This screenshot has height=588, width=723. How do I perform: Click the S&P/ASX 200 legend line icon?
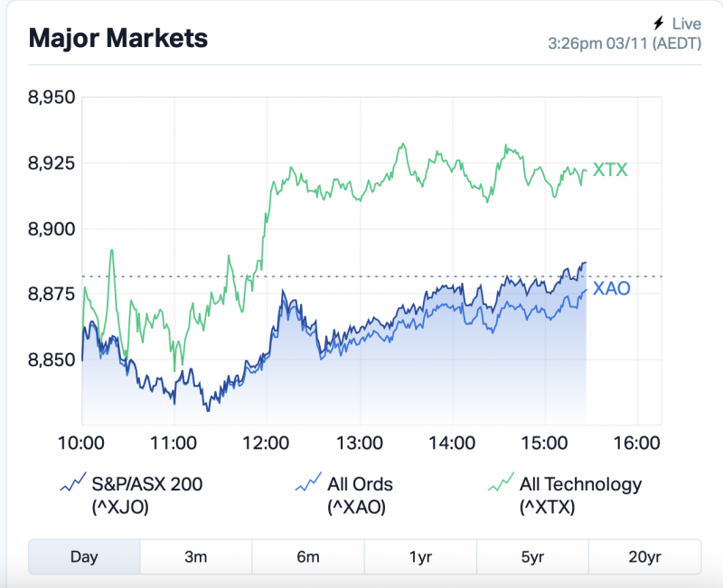72,483
